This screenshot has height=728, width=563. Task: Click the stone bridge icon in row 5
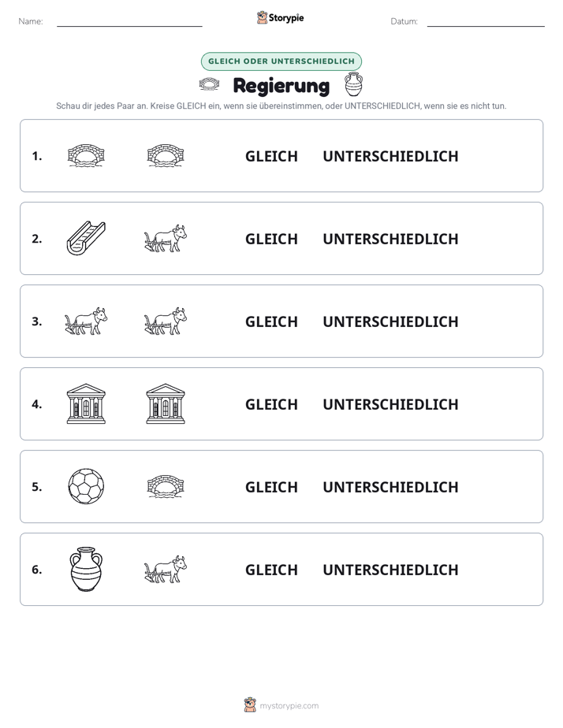166,487
